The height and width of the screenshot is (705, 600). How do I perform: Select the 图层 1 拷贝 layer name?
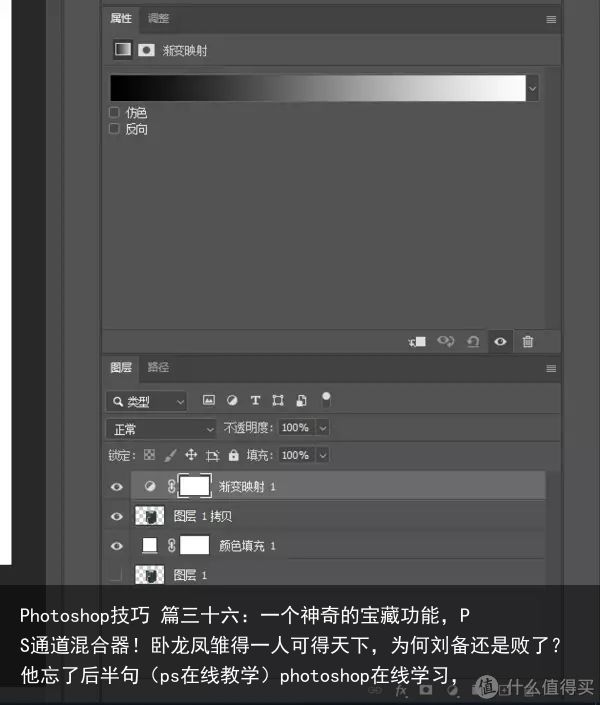pyautogui.click(x=203, y=516)
